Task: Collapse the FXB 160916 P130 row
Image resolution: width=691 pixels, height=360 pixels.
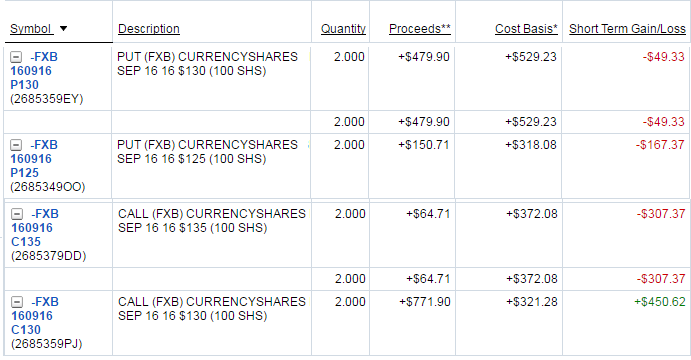Action: click(x=16, y=57)
